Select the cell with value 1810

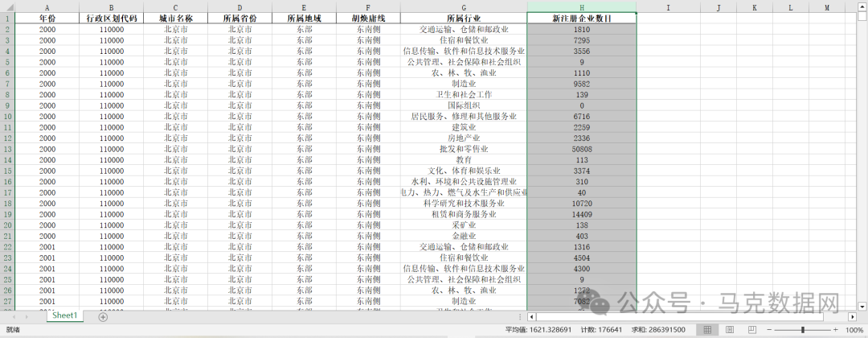[x=582, y=29]
